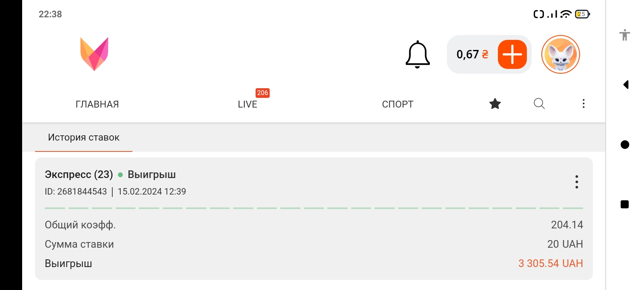644x290 pixels.
Task: Click the express bet segmented progress line
Action: pos(314,208)
